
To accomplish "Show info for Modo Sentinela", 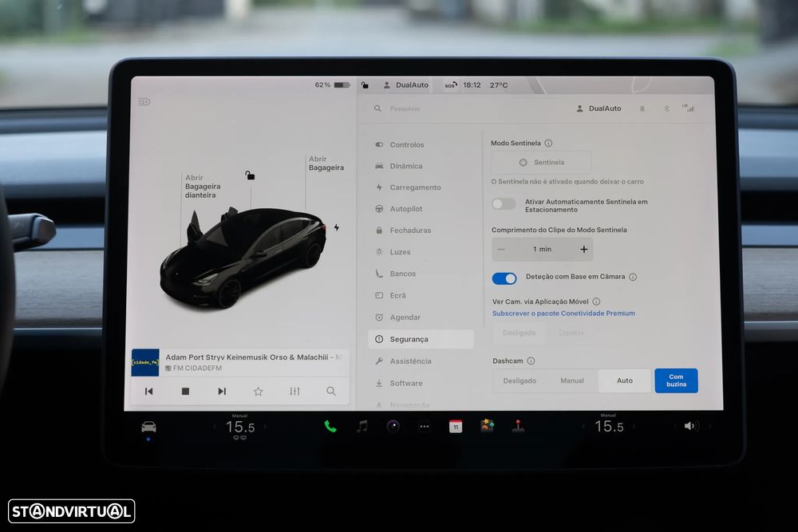I will pos(548,143).
